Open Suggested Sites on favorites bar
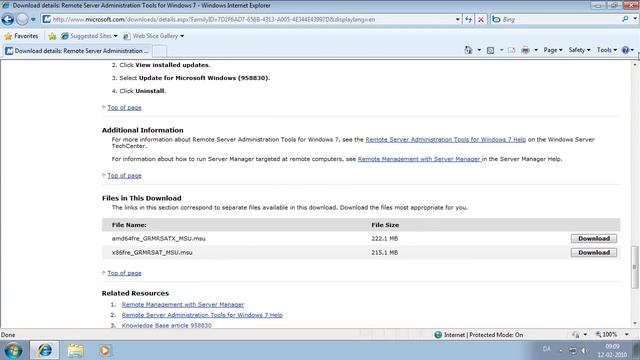The width and height of the screenshot is (640, 360). click(89, 36)
